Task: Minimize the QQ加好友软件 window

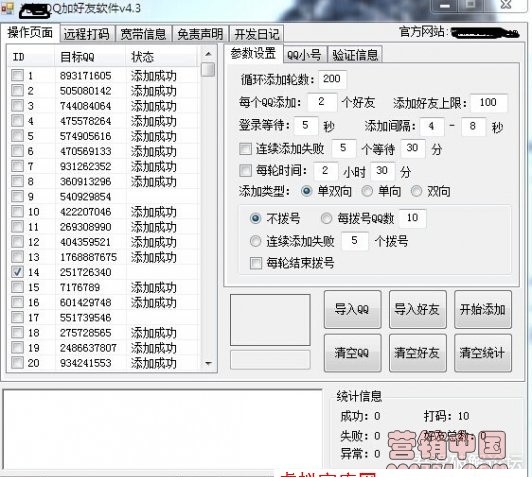Action: (x=445, y=5)
